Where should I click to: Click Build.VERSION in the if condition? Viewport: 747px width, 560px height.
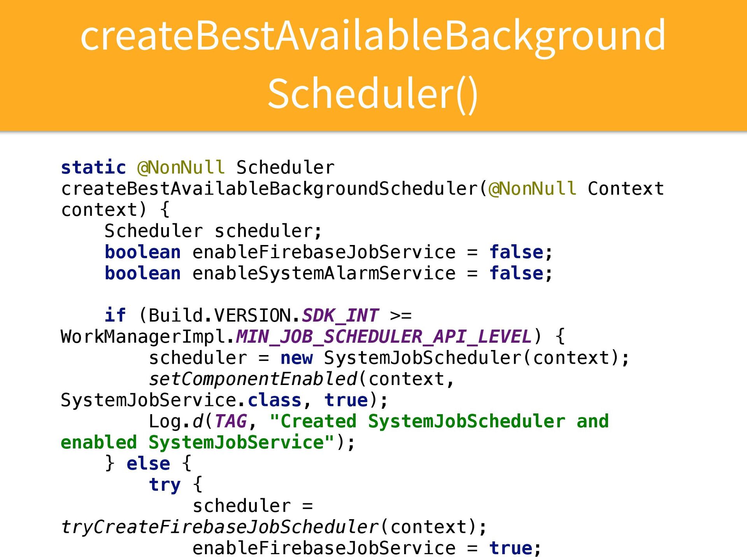[219, 315]
